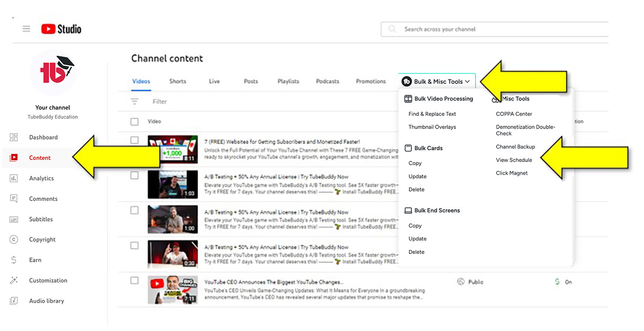
Task: Open thumbnail of YouTube CEO Announces video
Action: (173, 290)
